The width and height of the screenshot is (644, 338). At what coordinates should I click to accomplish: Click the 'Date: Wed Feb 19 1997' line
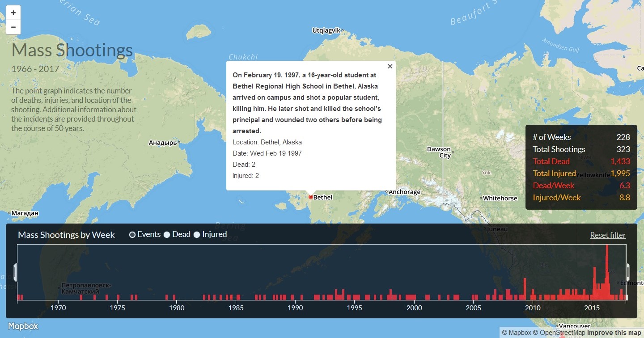(x=267, y=153)
